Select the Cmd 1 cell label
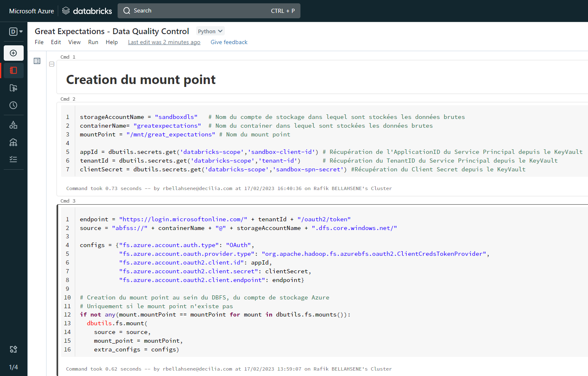 pos(68,57)
